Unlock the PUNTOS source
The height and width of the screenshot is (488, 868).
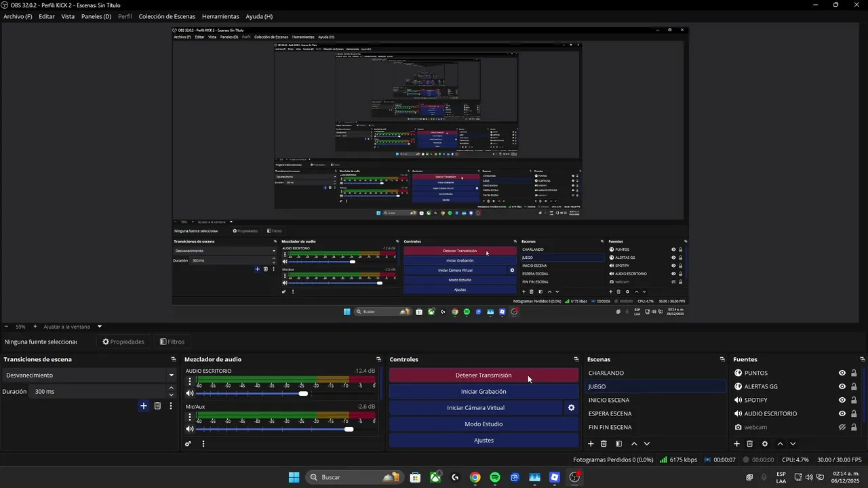point(854,373)
